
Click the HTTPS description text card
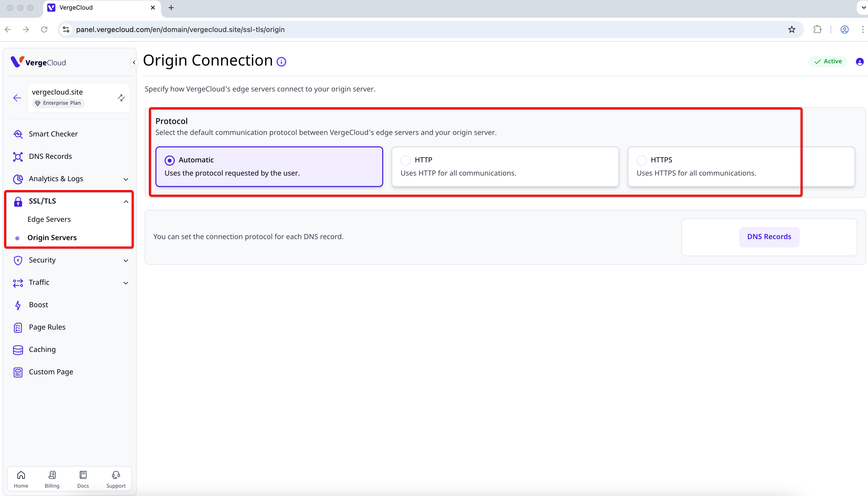click(741, 167)
